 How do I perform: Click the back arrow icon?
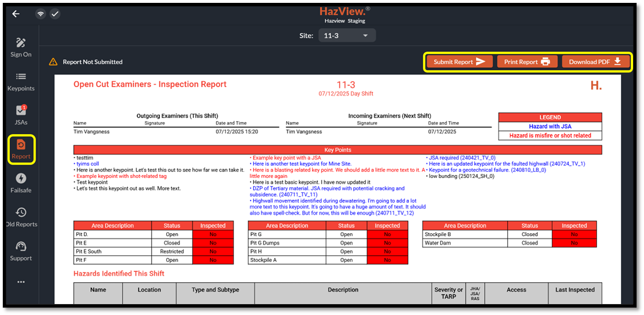(x=16, y=14)
